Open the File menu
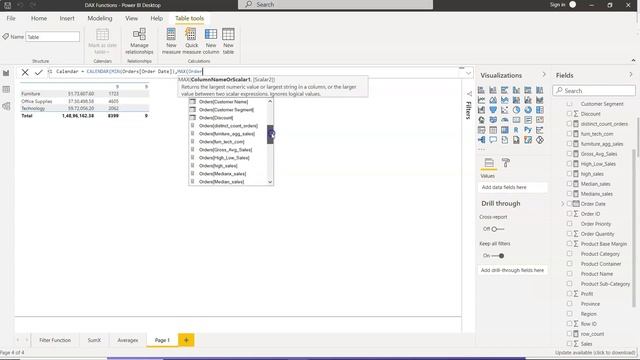This screenshot has height=360, width=640. (11, 18)
